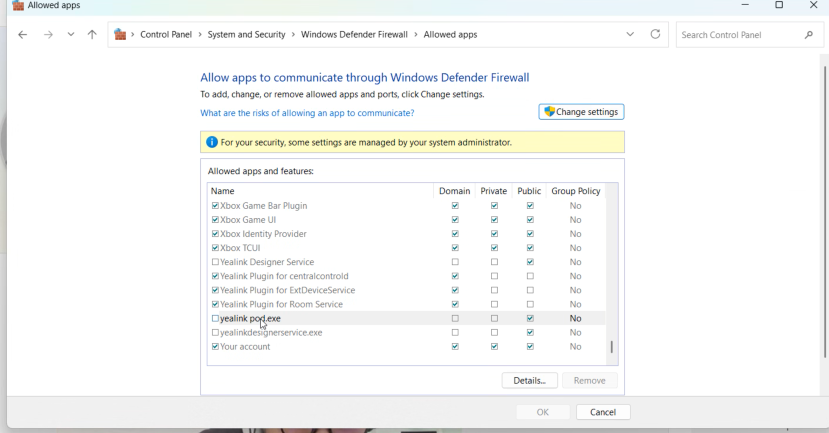Click the Group Policy column header
Screen dimensions: 829x433
click(576, 191)
